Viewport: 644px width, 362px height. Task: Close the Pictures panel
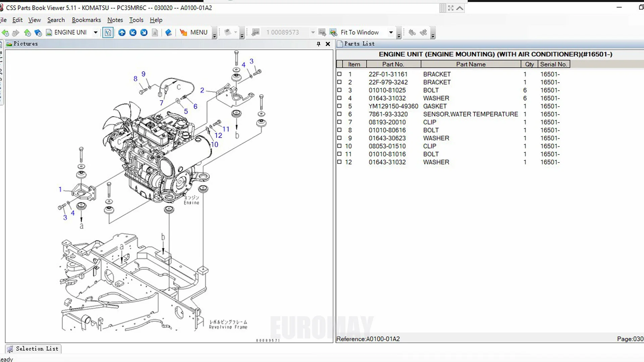328,44
